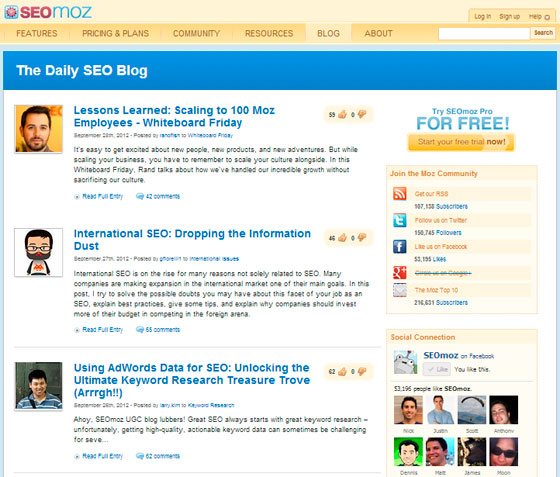The width and height of the screenshot is (560, 477).
Task: Toggle the Facebook Like button for SEOmoz
Action: tap(437, 369)
